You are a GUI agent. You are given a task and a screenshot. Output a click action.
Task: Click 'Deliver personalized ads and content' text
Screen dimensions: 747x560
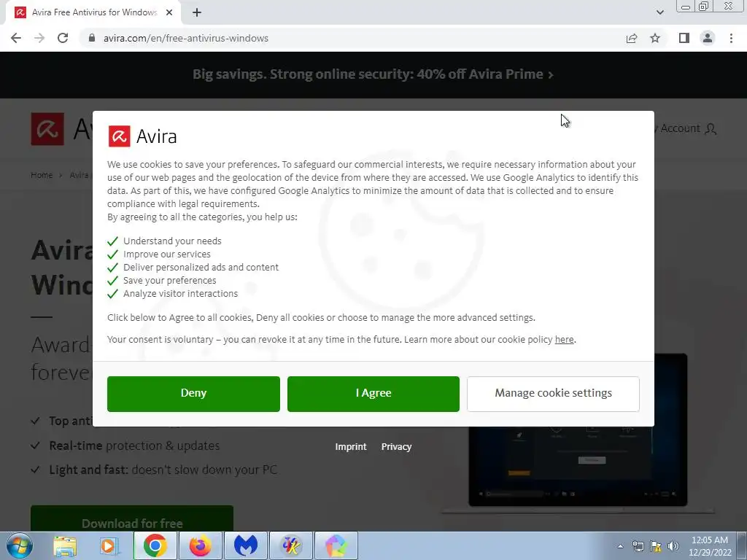pyautogui.click(x=201, y=267)
